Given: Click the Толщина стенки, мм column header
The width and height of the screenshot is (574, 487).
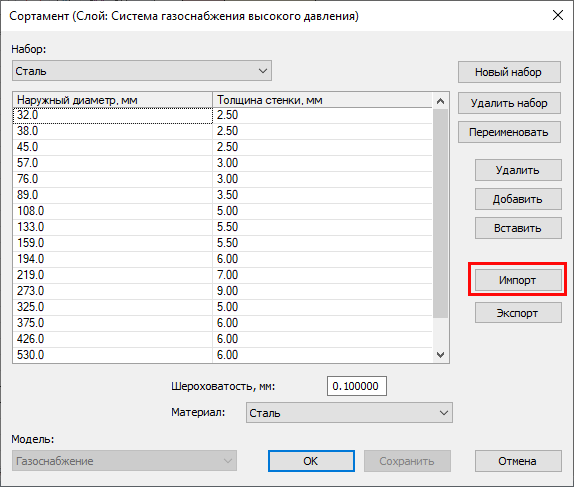Looking at the screenshot, I should tap(322, 100).
